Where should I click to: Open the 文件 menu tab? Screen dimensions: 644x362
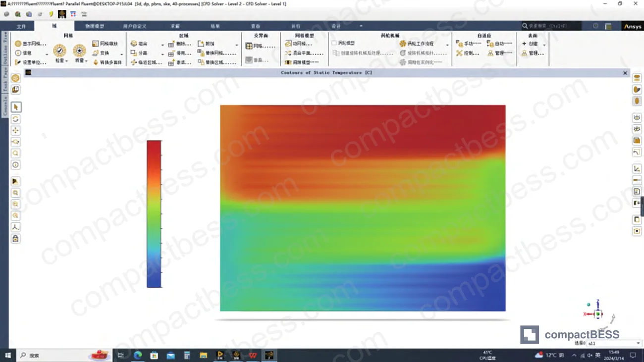coord(21,26)
